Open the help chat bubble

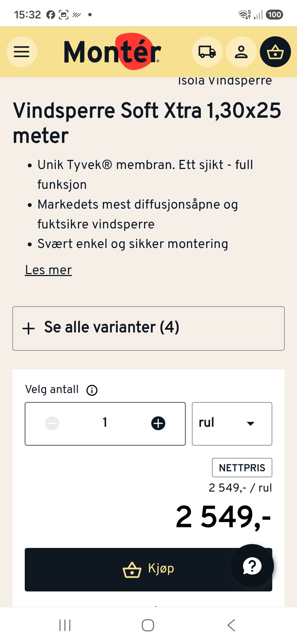point(252,566)
